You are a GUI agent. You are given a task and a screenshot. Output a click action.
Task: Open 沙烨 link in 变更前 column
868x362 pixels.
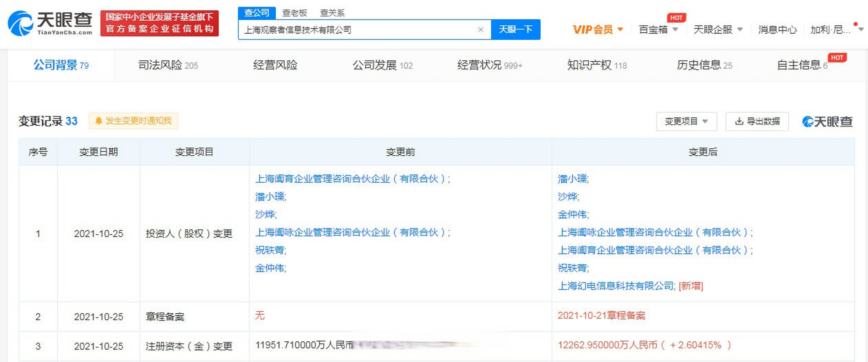tap(265, 214)
